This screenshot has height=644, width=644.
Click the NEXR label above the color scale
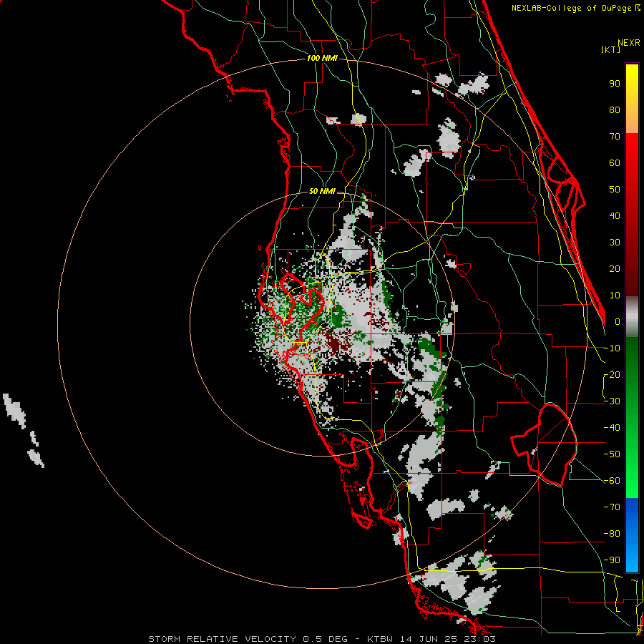pos(629,43)
